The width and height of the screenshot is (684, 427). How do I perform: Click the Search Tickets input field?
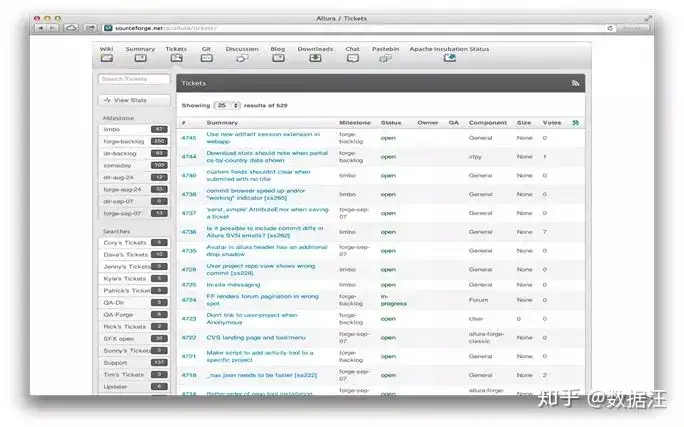click(134, 79)
